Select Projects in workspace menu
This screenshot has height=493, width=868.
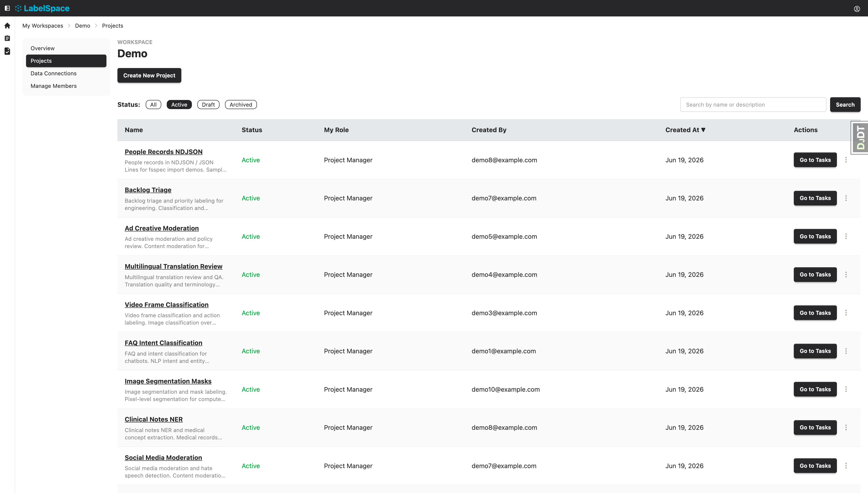pos(66,61)
